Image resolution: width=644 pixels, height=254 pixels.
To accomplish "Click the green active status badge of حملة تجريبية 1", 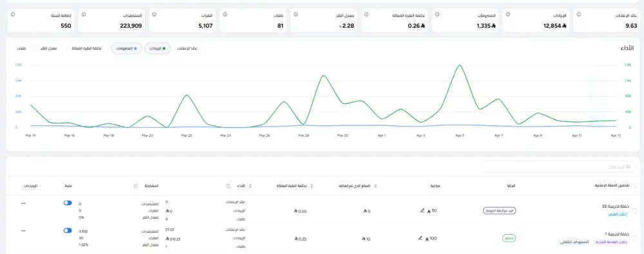I will [x=509, y=238].
